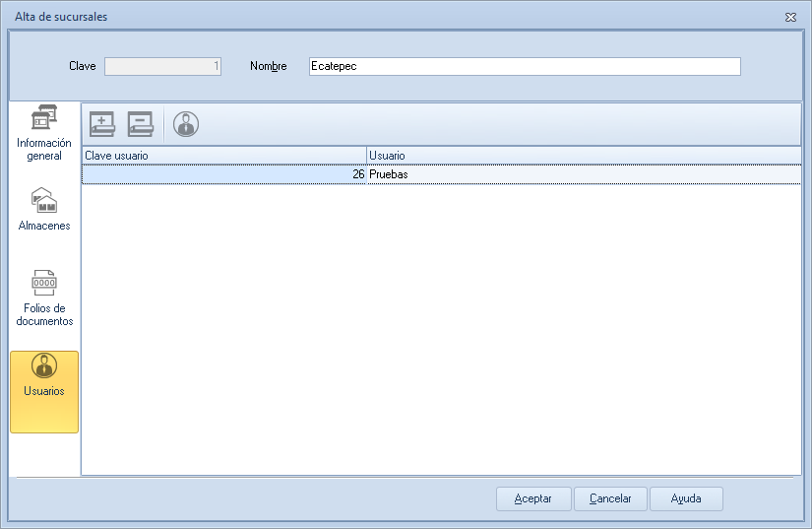This screenshot has height=529, width=812.
Task: Sort by Clave usuario column header
Action: click(x=223, y=156)
